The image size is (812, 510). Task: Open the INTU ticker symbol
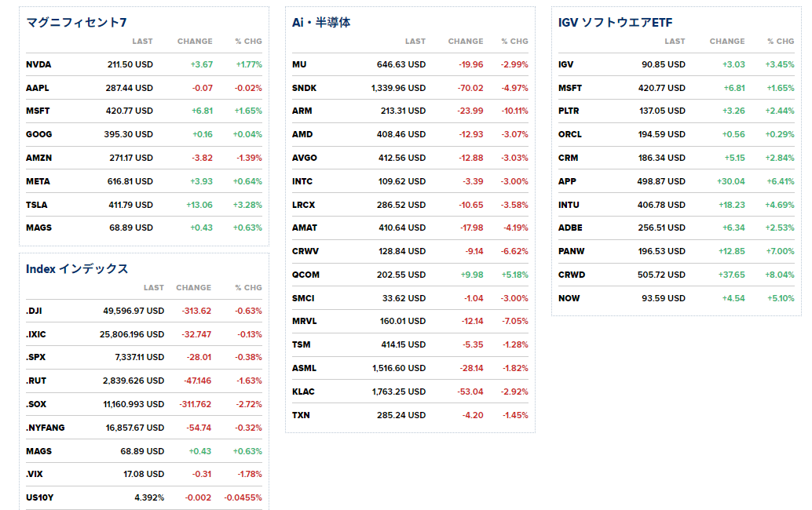click(x=569, y=205)
